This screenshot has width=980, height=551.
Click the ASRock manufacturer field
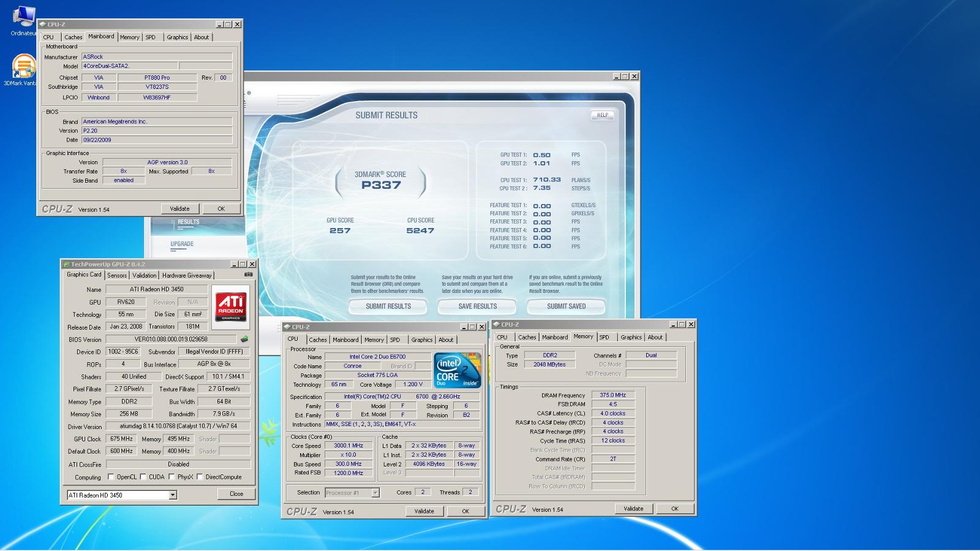pyautogui.click(x=157, y=57)
